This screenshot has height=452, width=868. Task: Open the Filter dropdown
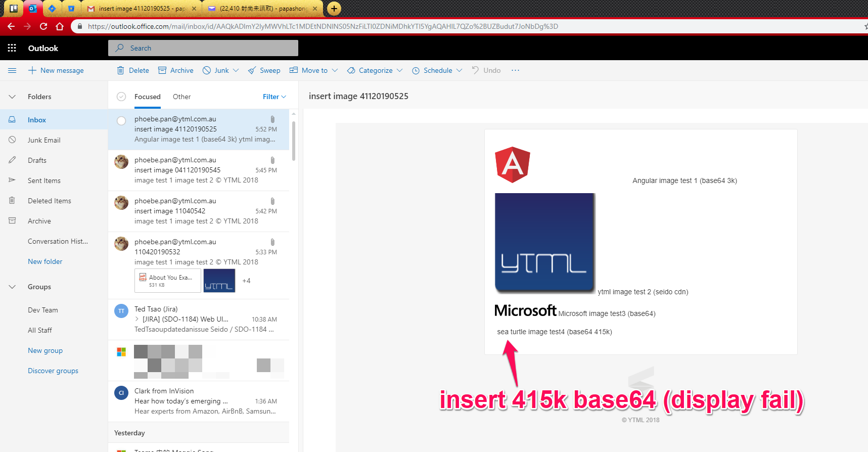(x=275, y=97)
